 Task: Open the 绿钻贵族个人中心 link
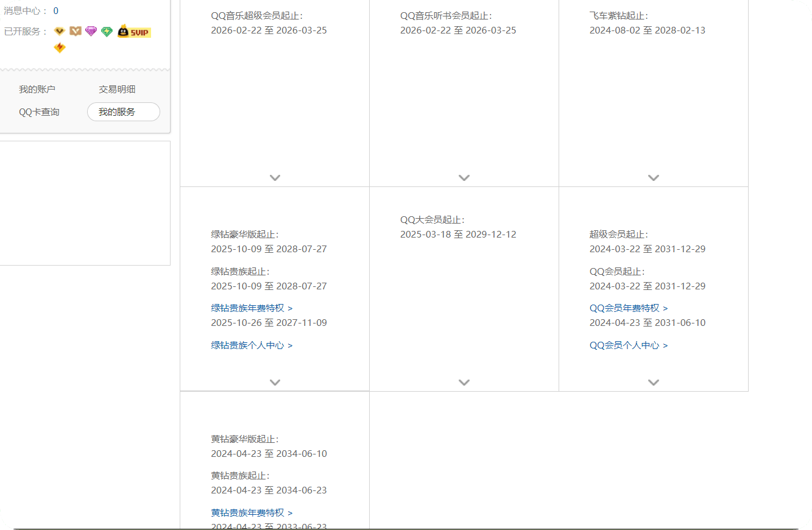[x=252, y=345]
